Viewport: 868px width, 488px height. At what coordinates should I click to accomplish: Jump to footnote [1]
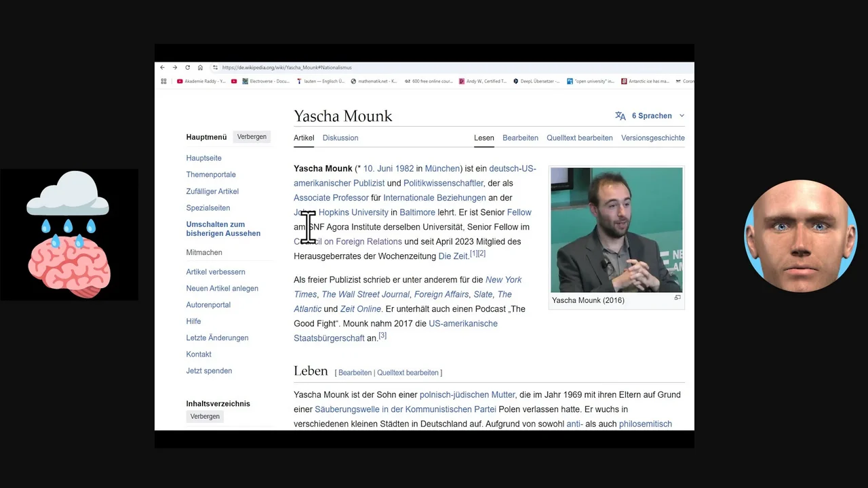point(474,253)
